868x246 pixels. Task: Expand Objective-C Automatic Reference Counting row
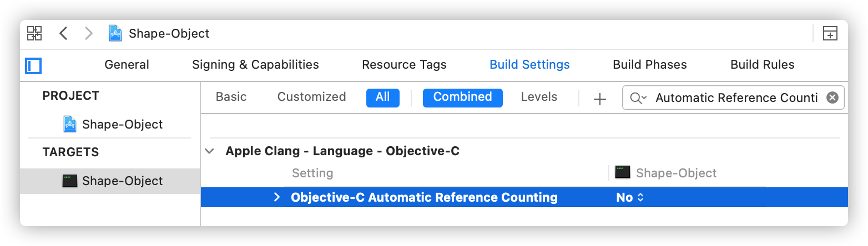click(x=277, y=197)
